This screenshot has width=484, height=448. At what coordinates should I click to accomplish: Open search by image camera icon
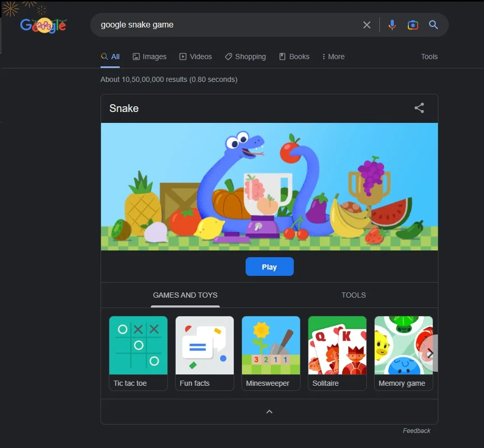412,25
